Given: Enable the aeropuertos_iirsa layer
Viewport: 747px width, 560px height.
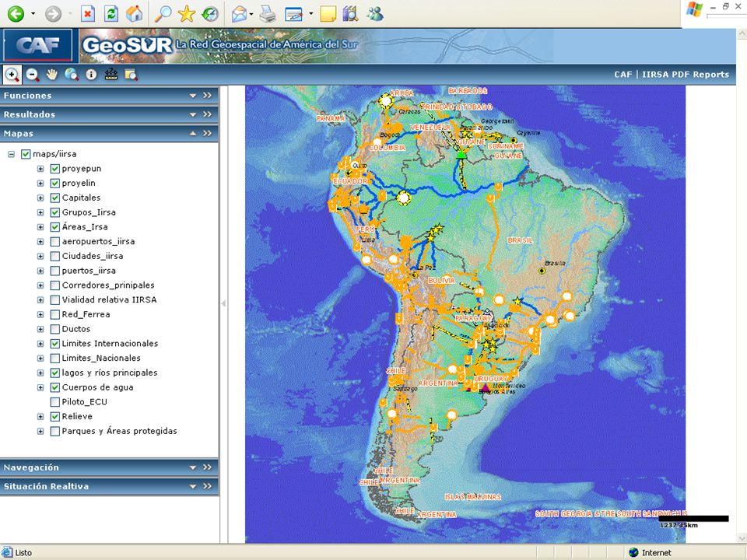Looking at the screenshot, I should click(x=54, y=241).
